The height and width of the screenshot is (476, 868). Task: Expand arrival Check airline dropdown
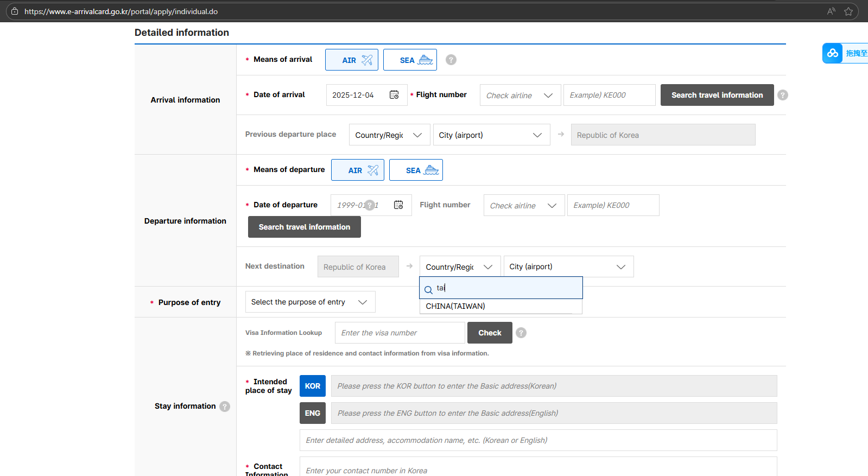(520, 96)
